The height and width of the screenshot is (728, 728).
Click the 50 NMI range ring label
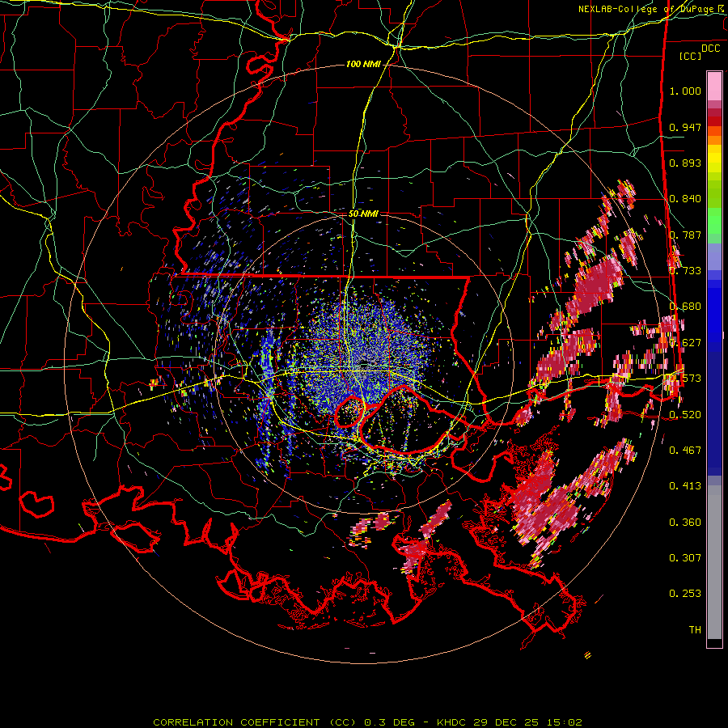363,214
